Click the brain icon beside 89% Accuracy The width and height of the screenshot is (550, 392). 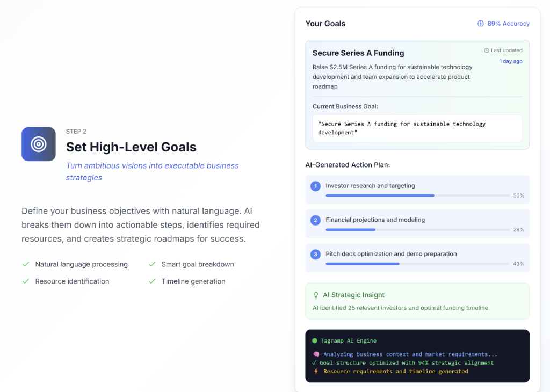[x=481, y=24]
